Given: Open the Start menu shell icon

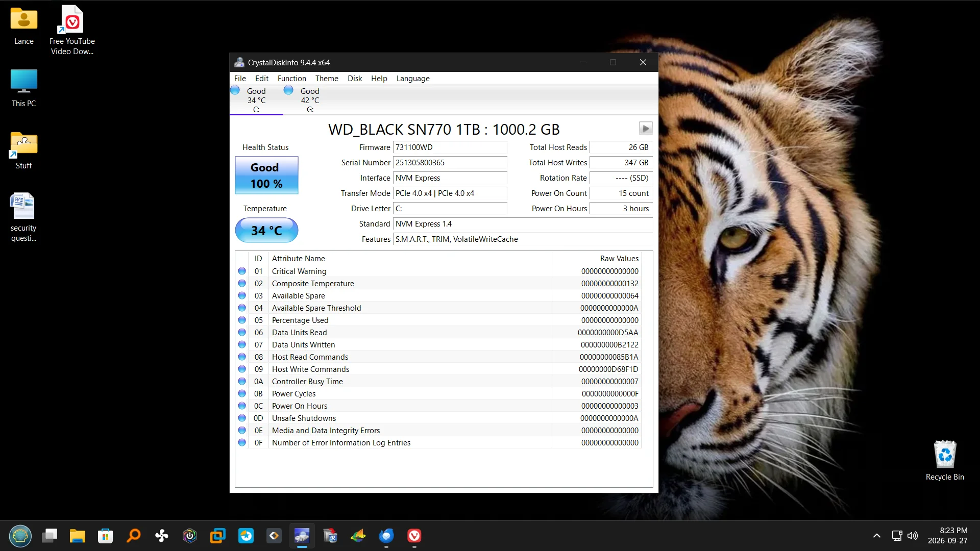Looking at the screenshot, I should pos(20,536).
